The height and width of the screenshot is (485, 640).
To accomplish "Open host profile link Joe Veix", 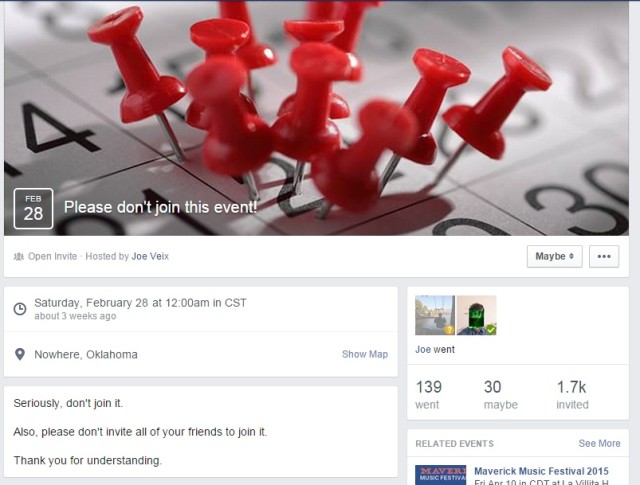I will click(150, 256).
